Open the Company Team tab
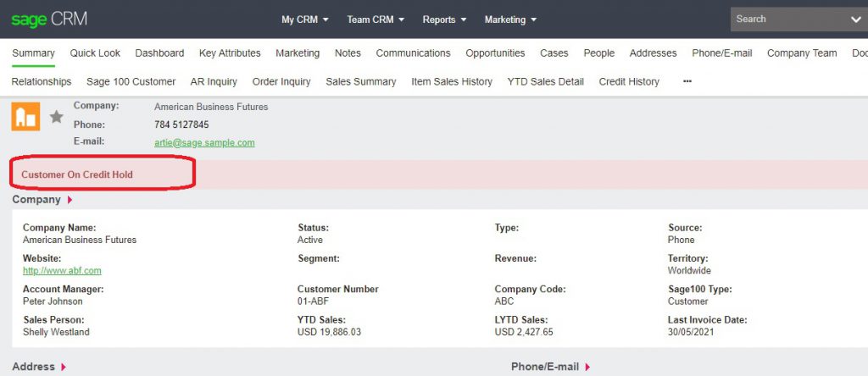Viewport: 868px width, 376px height. coord(802,53)
